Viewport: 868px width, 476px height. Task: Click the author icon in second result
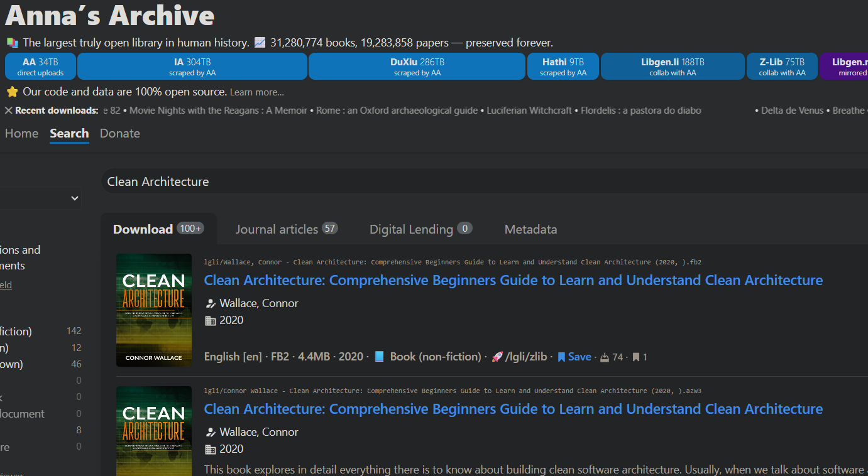pyautogui.click(x=211, y=432)
